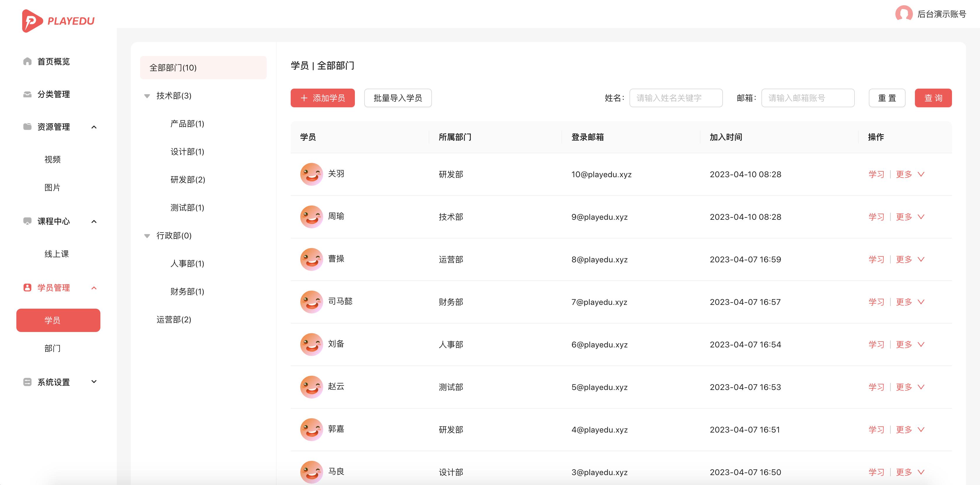Collapse the 行政部 department tree branch
Screen dimensions: 980x485
point(147,236)
